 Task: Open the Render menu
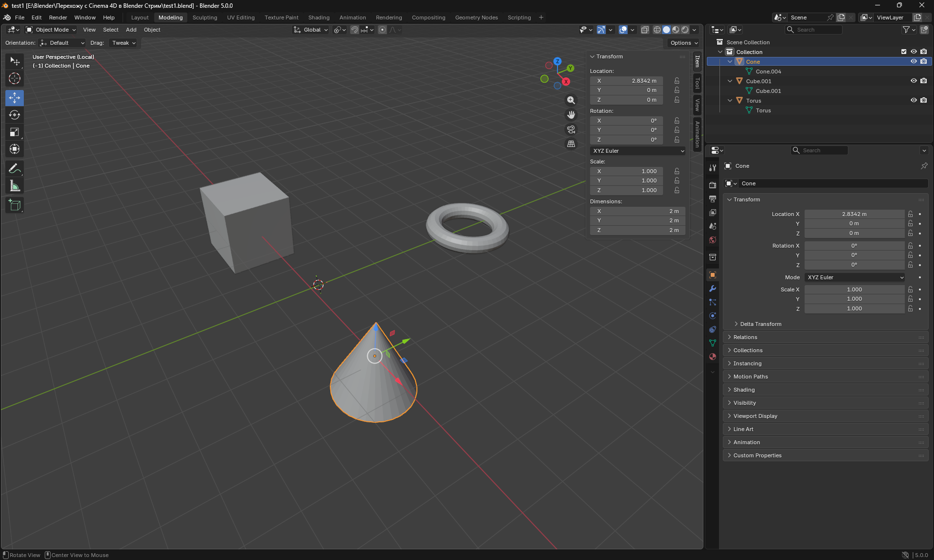(58, 18)
